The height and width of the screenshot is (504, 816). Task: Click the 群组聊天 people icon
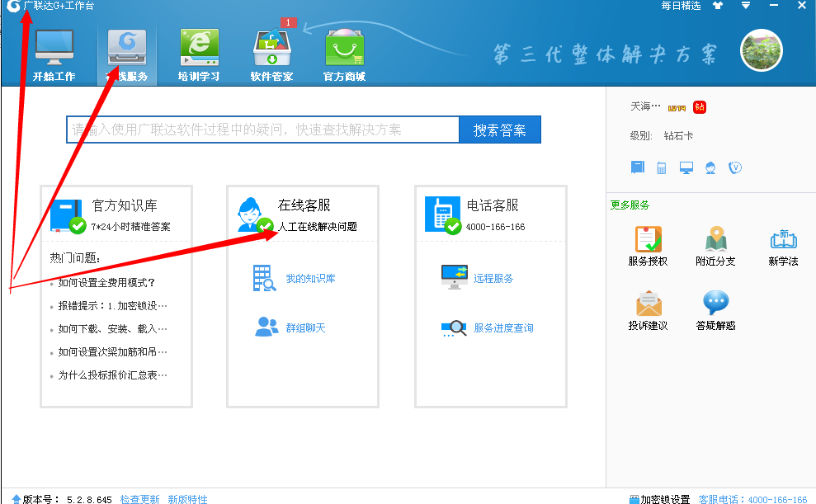point(266,327)
